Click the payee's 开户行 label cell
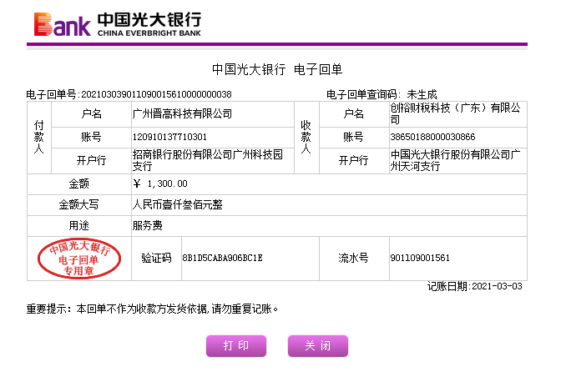The width and height of the screenshot is (566, 392). tap(354, 160)
